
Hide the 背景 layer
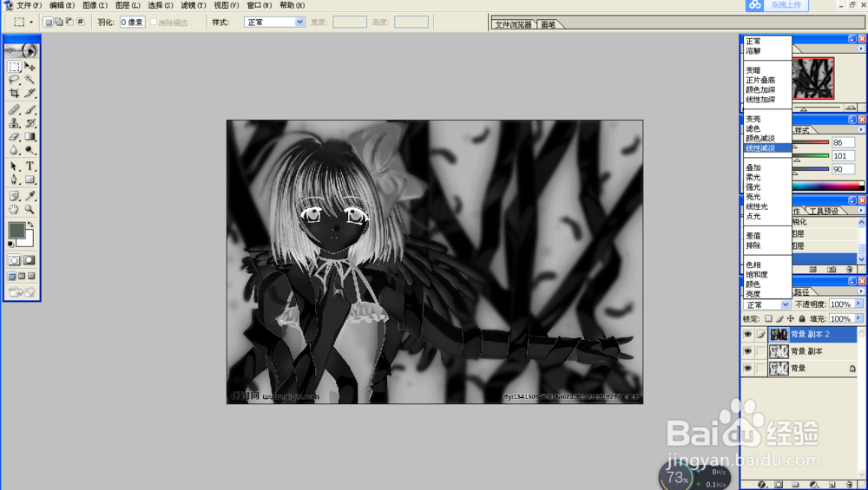coord(747,368)
